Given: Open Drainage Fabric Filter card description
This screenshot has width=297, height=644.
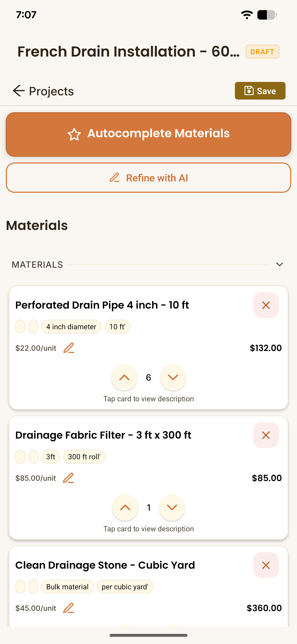Looking at the screenshot, I should click(148, 528).
